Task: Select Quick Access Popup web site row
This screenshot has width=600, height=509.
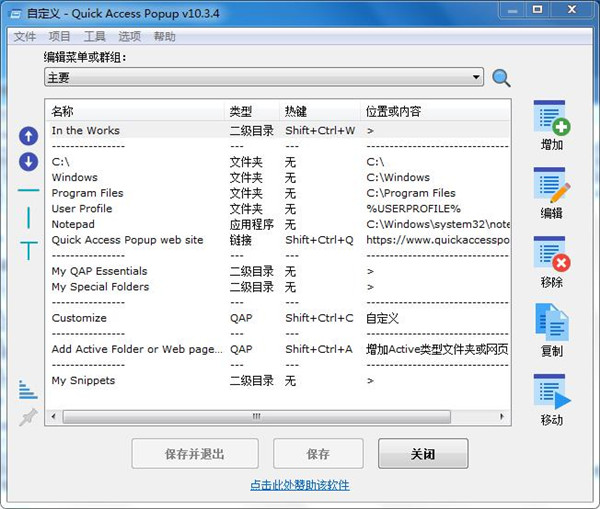Action: pyautogui.click(x=278, y=240)
